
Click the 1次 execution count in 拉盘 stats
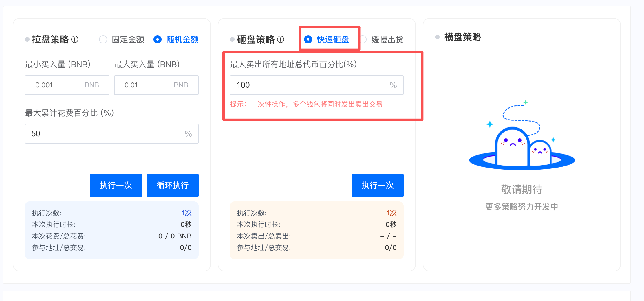(186, 213)
